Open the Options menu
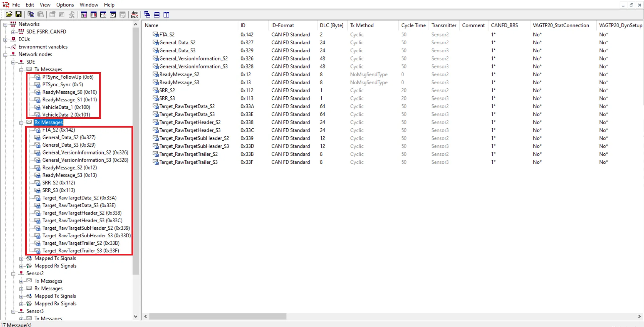644x327 pixels. click(x=65, y=5)
